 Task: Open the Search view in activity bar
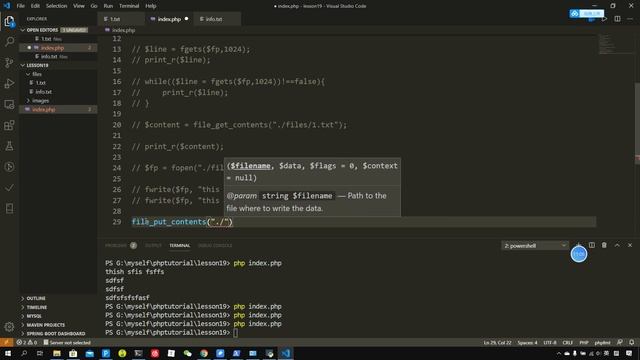tap(9, 42)
